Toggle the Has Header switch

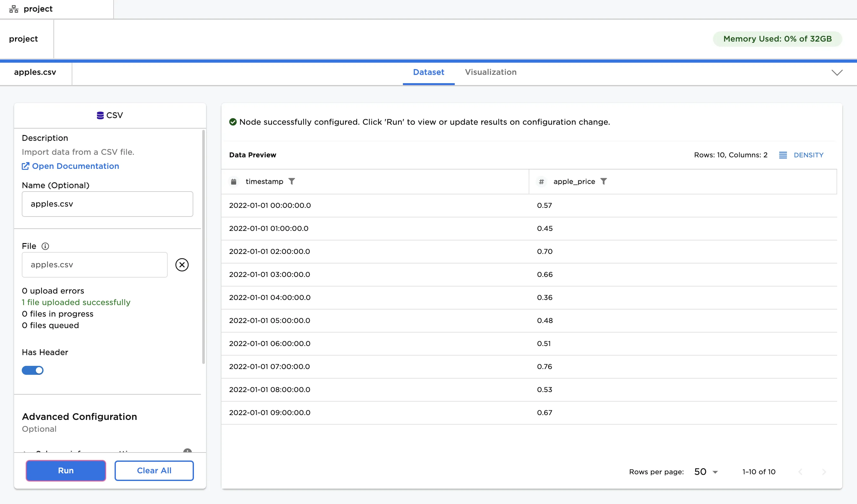tap(33, 370)
